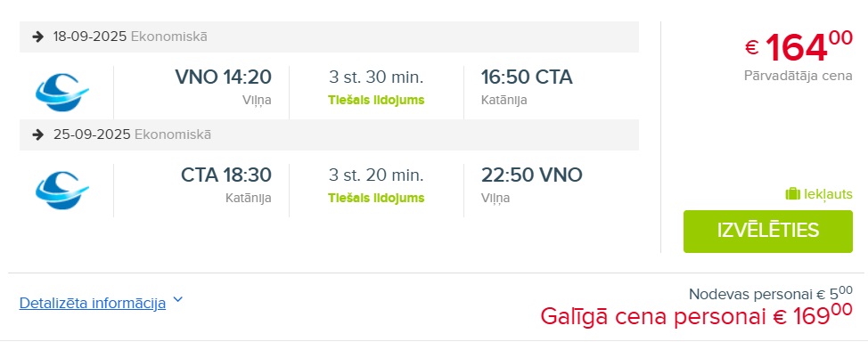Image resolution: width=868 pixels, height=342 pixels.
Task: Click the Galīgā cena personai total
Action: point(696,316)
